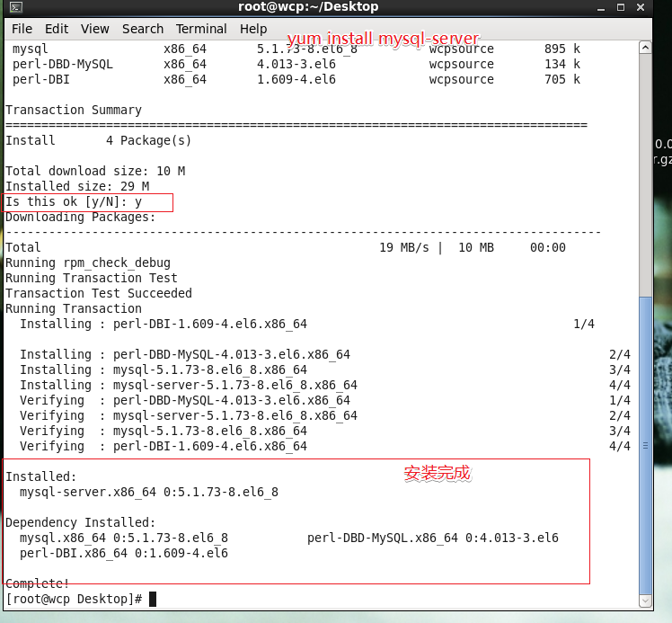672x623 pixels.
Task: Click "mysql-server.x86_64 0:5.1.73-8.el6_8" text
Action: point(149,492)
